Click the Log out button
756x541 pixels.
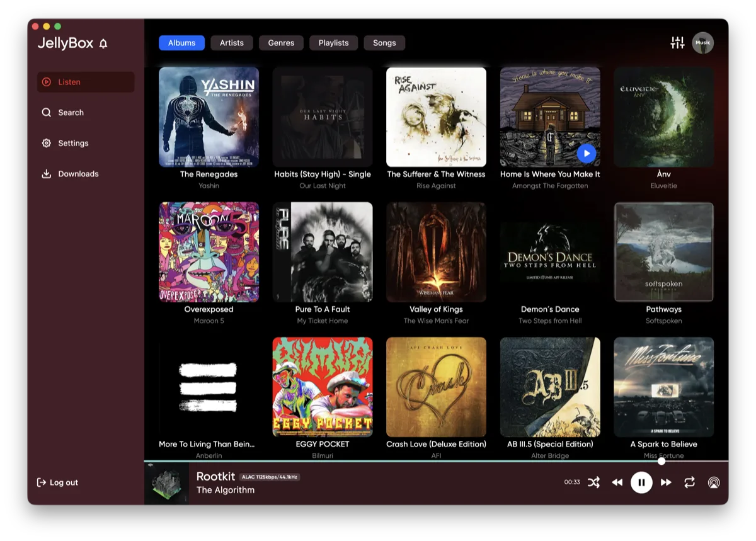(57, 482)
